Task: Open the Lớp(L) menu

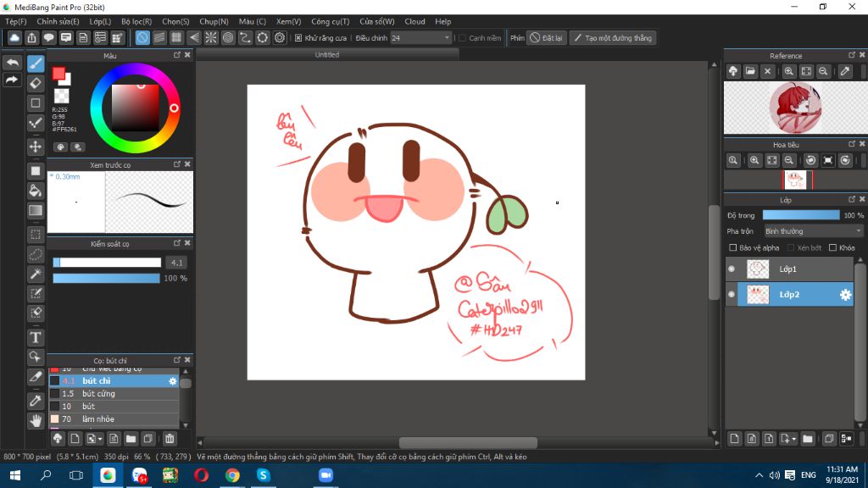Action: (x=100, y=21)
